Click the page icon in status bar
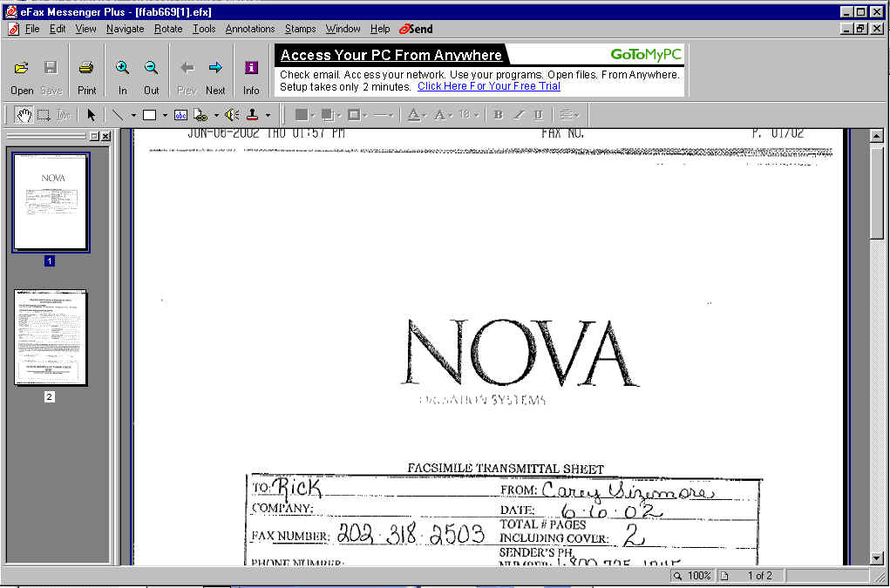 click(724, 576)
